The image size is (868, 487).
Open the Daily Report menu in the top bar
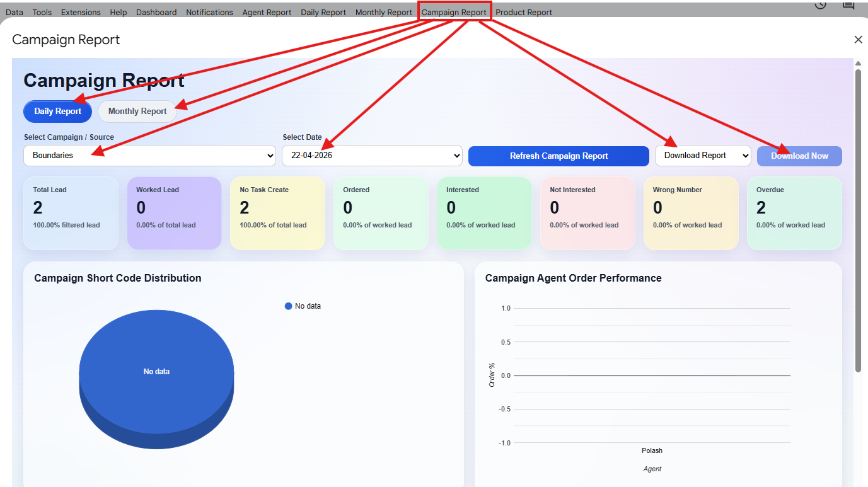pos(323,12)
